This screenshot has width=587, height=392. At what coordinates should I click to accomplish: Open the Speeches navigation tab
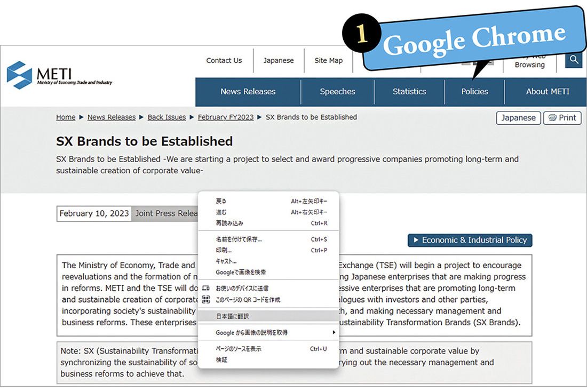click(x=337, y=92)
